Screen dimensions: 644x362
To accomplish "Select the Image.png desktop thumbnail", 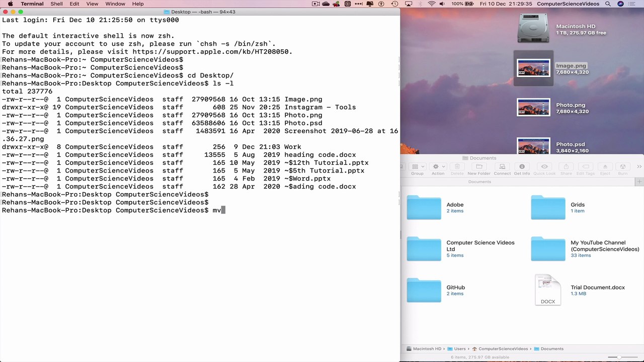I will click(x=533, y=68).
